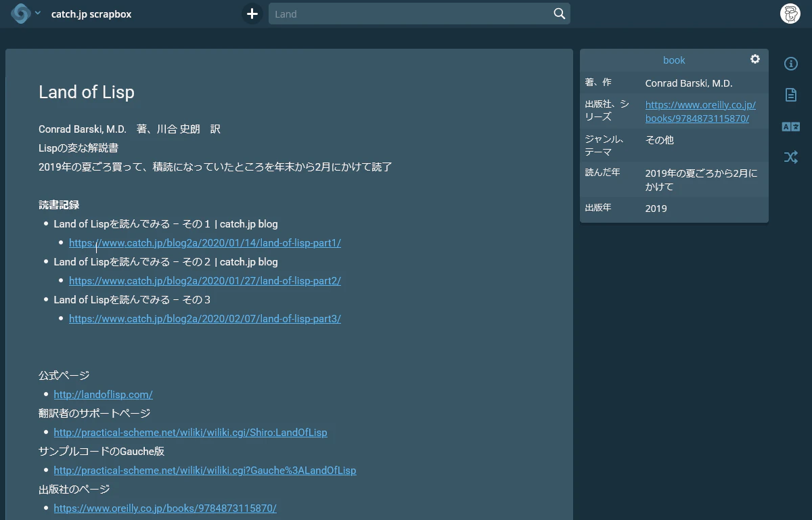812x520 pixels.
Task: Click the 著、作 label in book panel
Action: 598,83
